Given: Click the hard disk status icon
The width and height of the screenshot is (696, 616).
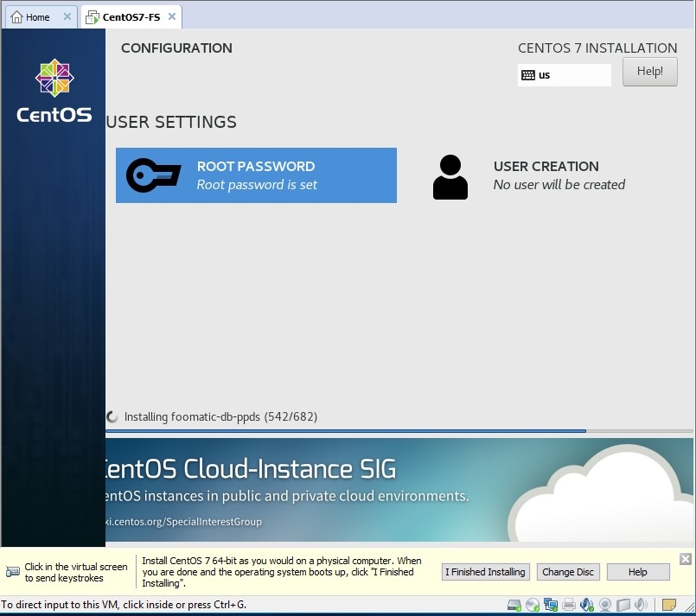Looking at the screenshot, I should click(514, 605).
